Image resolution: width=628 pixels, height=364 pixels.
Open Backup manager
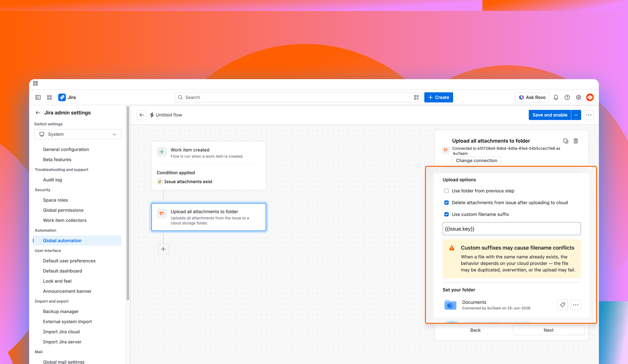pos(61,311)
